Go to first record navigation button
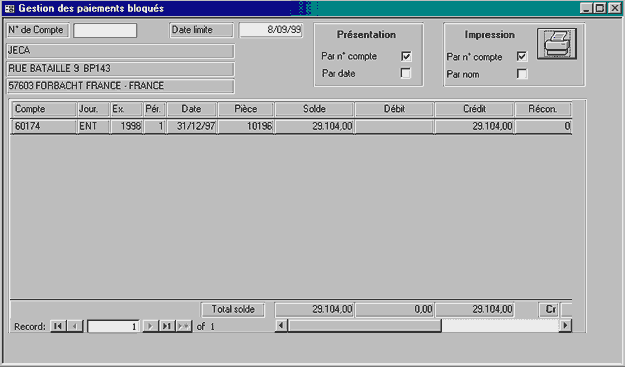 pyautogui.click(x=58, y=326)
